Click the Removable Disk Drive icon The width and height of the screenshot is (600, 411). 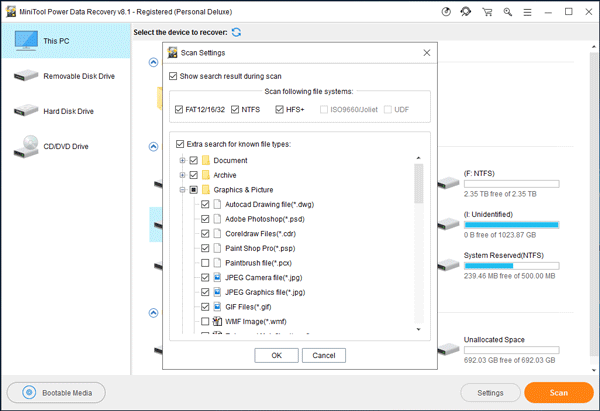coord(26,76)
